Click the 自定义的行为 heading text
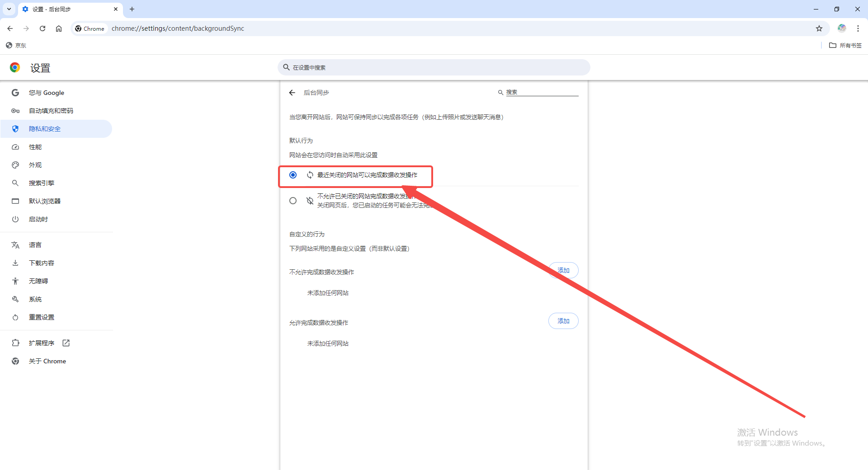Image resolution: width=868 pixels, height=470 pixels. 307,234
